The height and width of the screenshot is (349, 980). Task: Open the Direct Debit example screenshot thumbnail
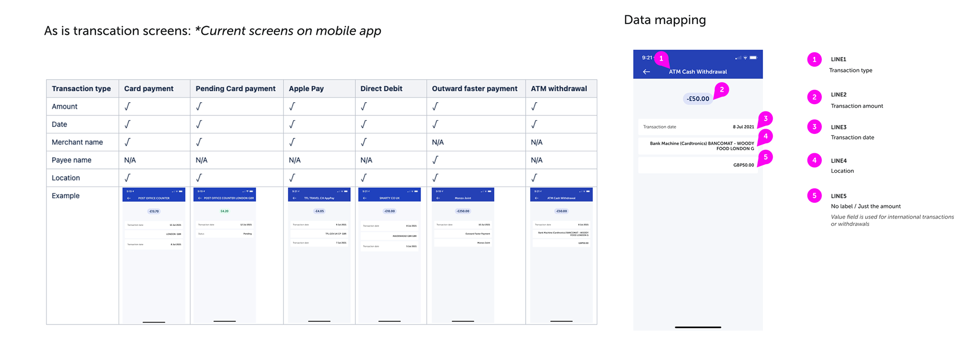389,255
